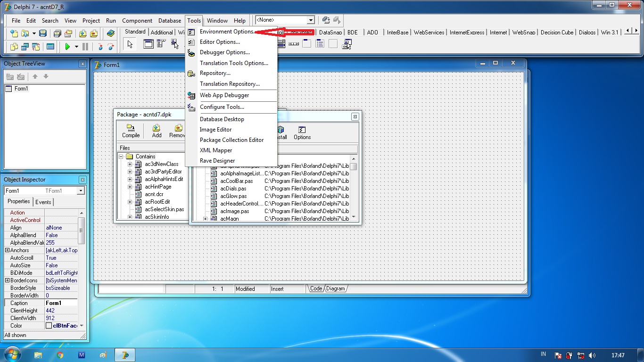The height and width of the screenshot is (362, 644).
Task: Choose Editor Options menu item
Action: click(x=231, y=42)
